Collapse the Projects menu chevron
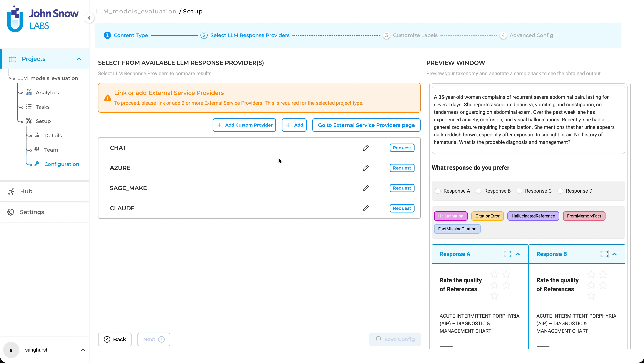Screen dimensions: 644x363 coord(79,59)
